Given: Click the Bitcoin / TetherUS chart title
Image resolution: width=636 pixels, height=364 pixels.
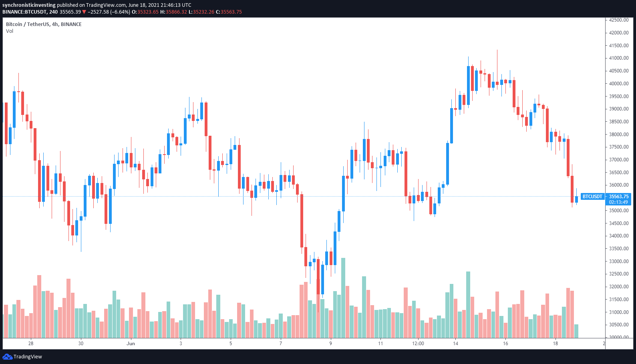Looking at the screenshot, I should coord(44,24).
